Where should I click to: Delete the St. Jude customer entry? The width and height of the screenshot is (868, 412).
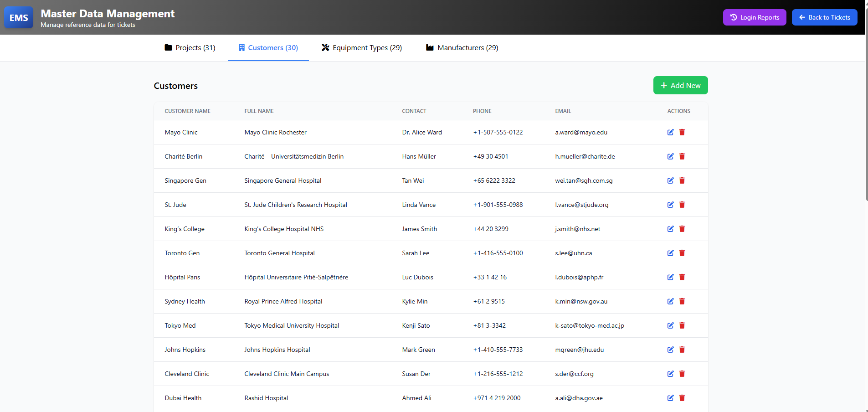pyautogui.click(x=682, y=205)
